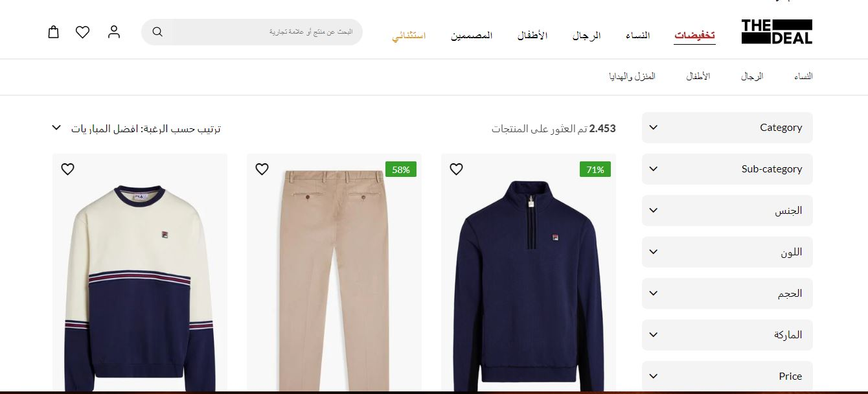
Task: Expand the اللون color filter
Action: pos(727,252)
